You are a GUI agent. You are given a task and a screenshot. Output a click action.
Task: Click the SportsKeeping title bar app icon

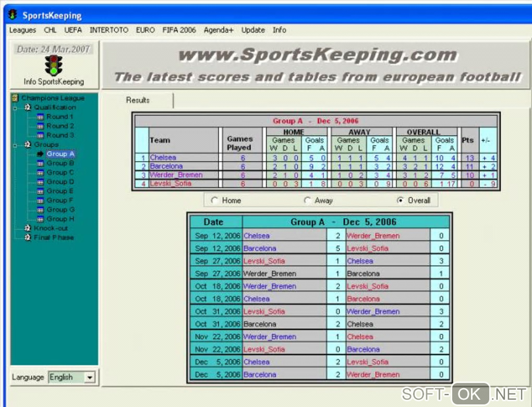[13, 15]
